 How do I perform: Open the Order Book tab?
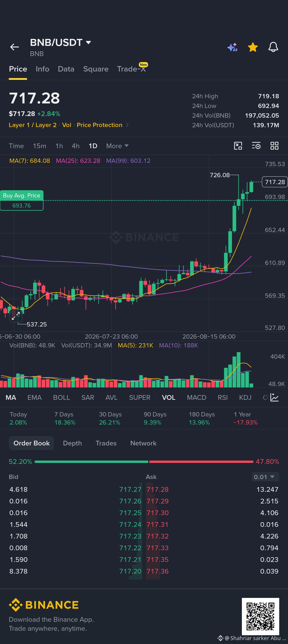[x=31, y=443]
